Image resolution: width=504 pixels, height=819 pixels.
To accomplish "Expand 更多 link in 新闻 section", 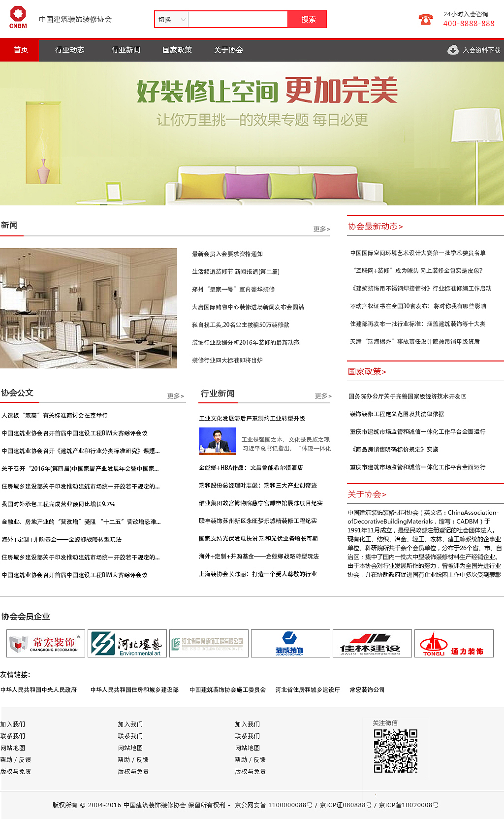I will pyautogui.click(x=322, y=229).
